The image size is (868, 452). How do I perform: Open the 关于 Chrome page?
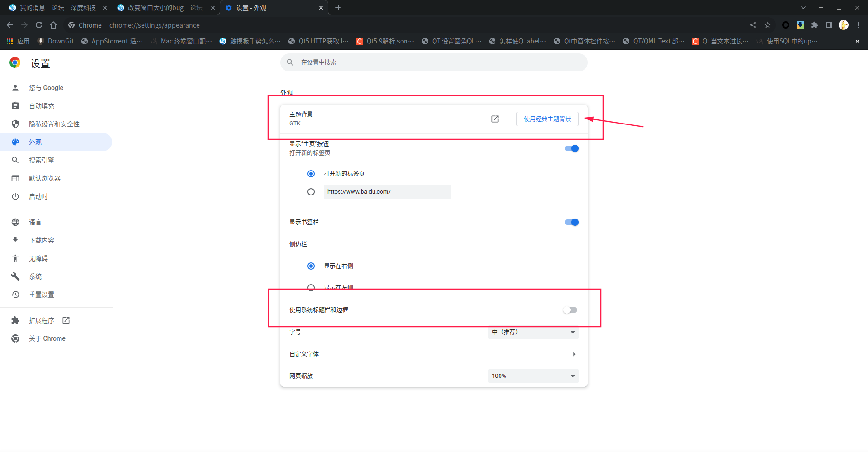coord(47,338)
